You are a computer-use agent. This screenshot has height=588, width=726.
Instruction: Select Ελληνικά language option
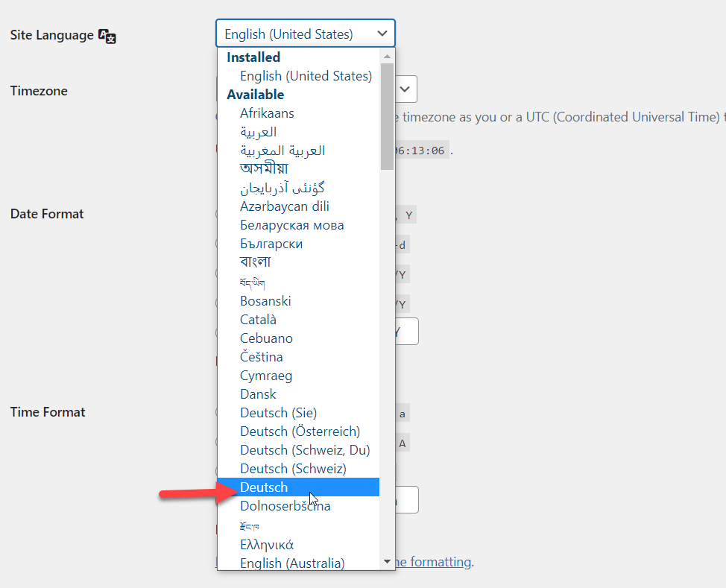267,545
